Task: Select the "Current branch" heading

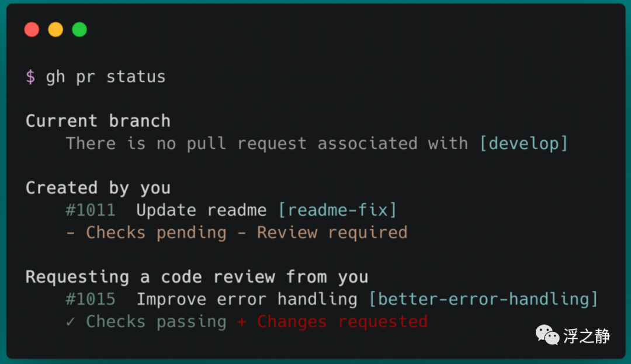Action: pyautogui.click(x=98, y=121)
